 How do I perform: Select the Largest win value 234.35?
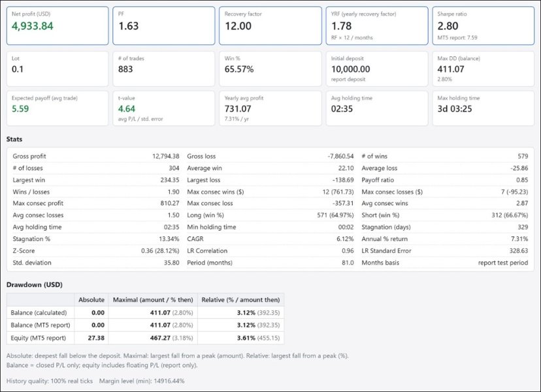(170, 180)
